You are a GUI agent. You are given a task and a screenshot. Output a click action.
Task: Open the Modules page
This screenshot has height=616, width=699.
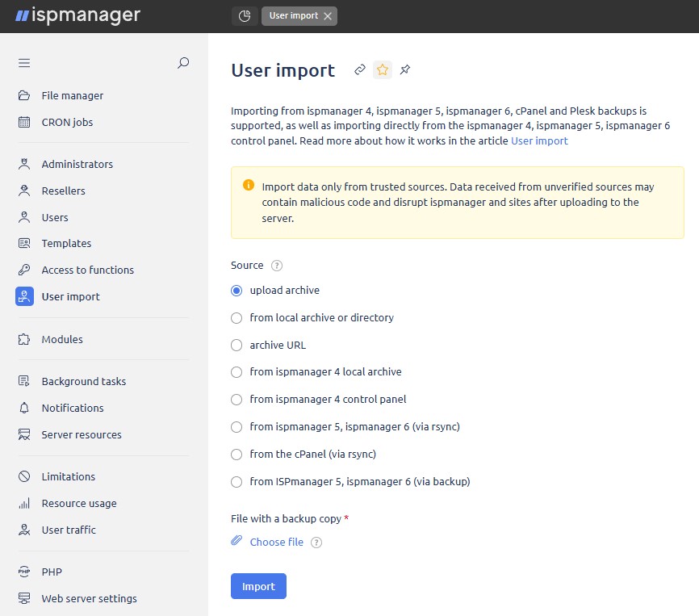pos(62,339)
